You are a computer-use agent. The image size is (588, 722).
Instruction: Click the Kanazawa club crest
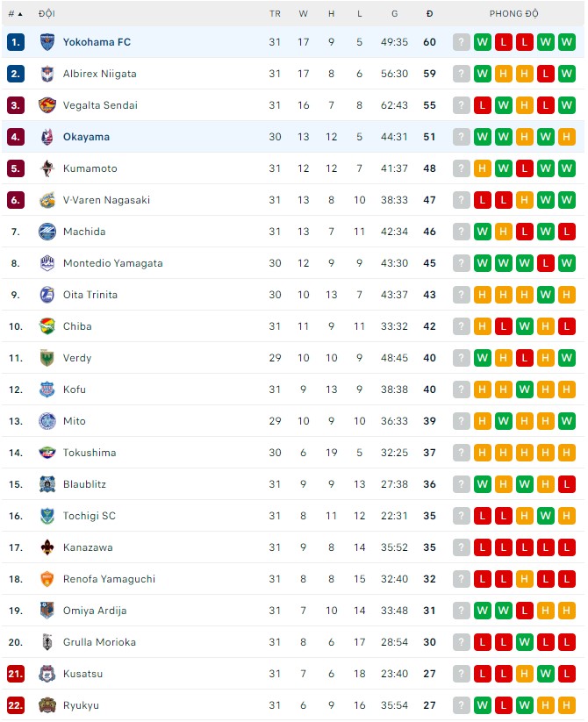[47, 547]
